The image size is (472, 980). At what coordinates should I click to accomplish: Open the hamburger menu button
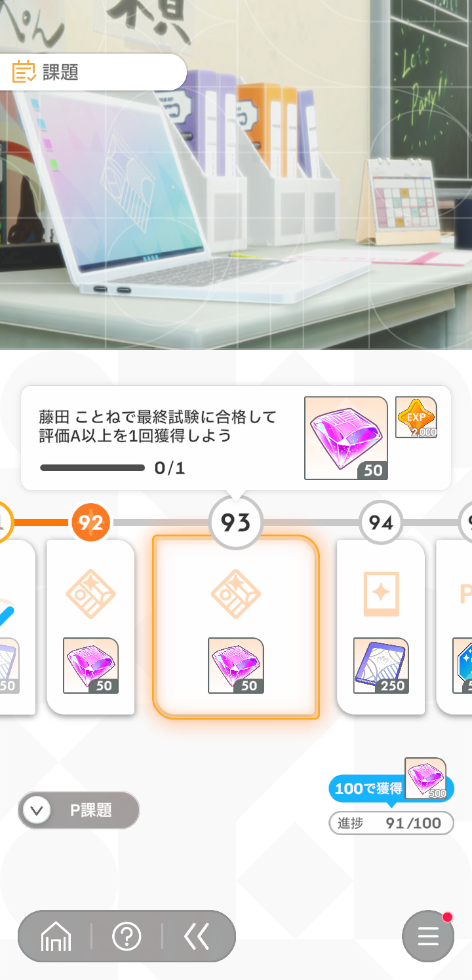pyautogui.click(x=428, y=936)
